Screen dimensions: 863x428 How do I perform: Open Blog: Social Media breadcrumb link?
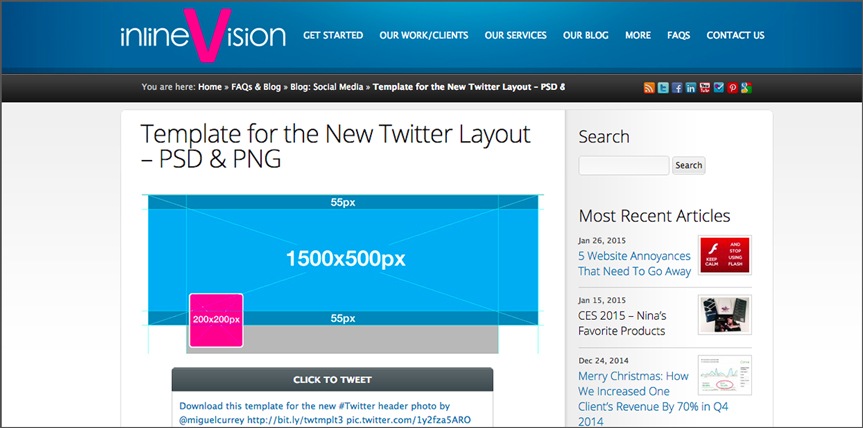(327, 87)
